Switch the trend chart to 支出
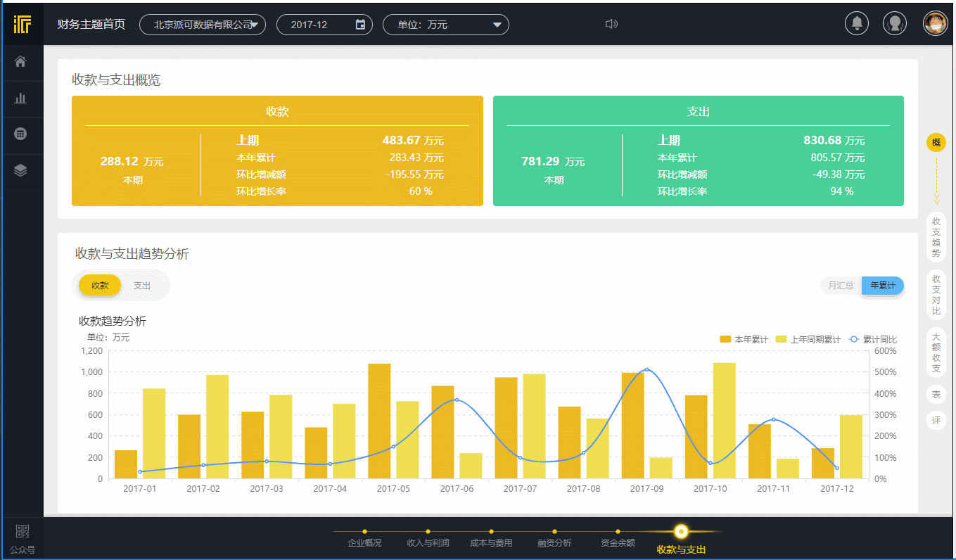The width and height of the screenshot is (956, 560). [142, 286]
